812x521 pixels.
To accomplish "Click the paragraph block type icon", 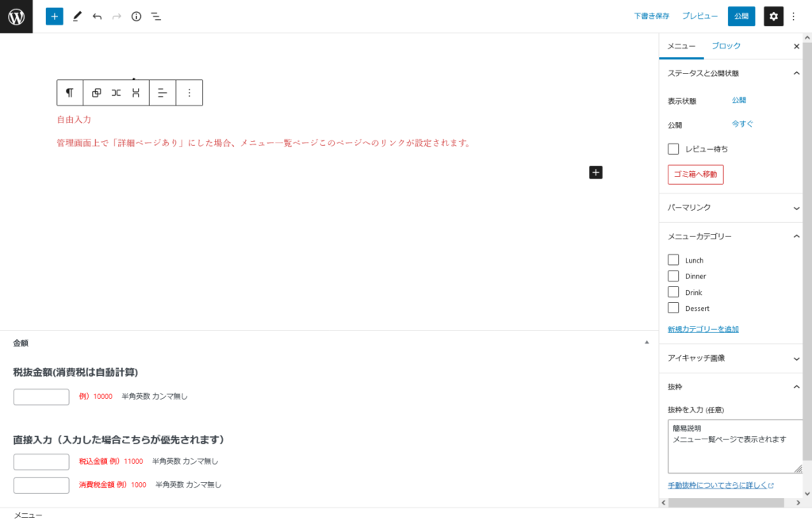I will tap(70, 93).
